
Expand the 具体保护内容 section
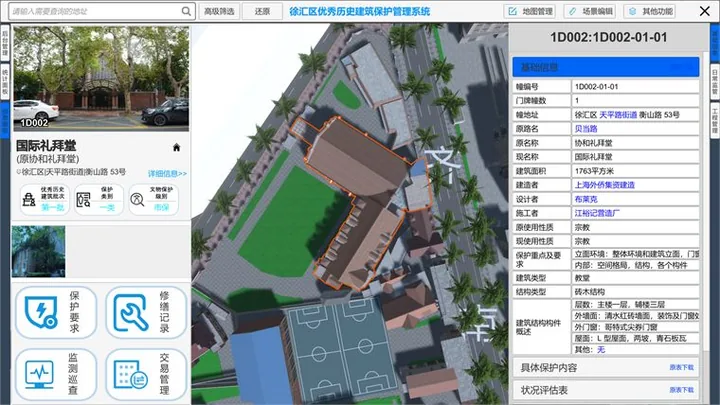[606, 367]
